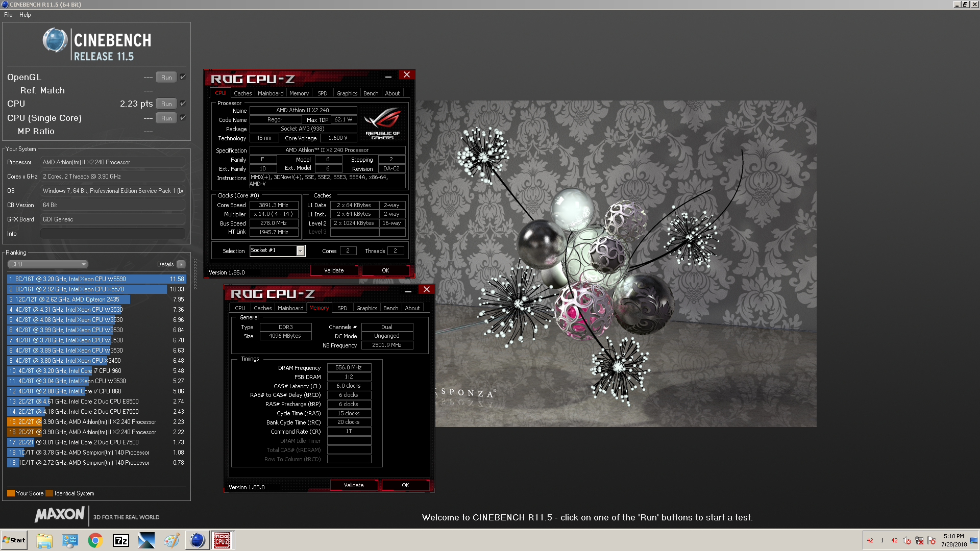Viewport: 980px width, 551px height.
Task: Open the pyramid-image app on the taskbar
Action: click(146, 540)
